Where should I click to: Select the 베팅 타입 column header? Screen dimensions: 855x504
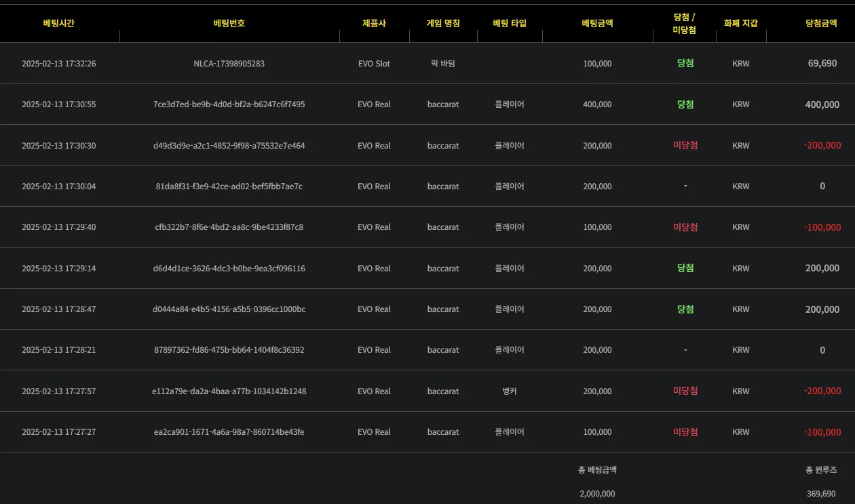point(510,23)
